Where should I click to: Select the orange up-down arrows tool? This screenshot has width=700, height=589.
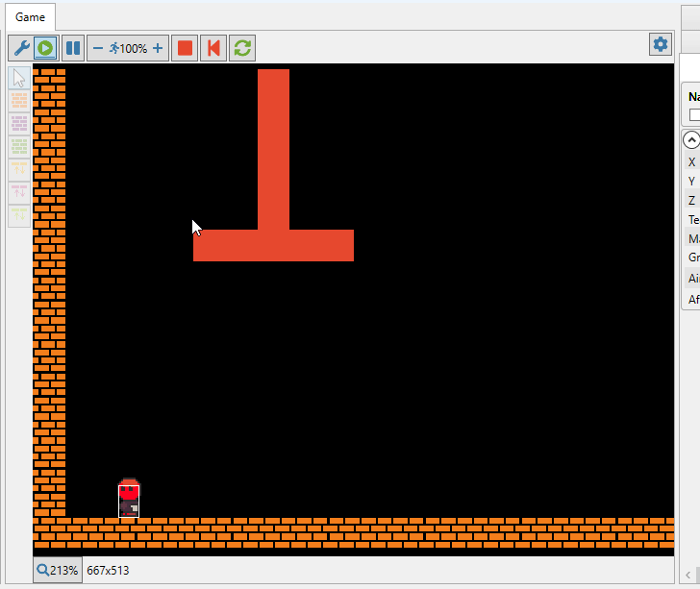point(19,170)
